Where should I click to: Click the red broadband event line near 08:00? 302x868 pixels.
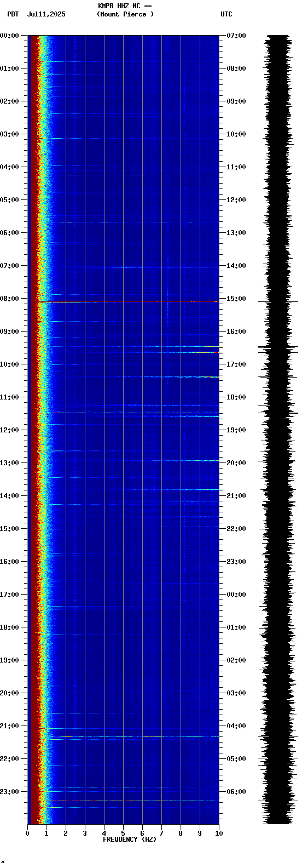(128, 302)
